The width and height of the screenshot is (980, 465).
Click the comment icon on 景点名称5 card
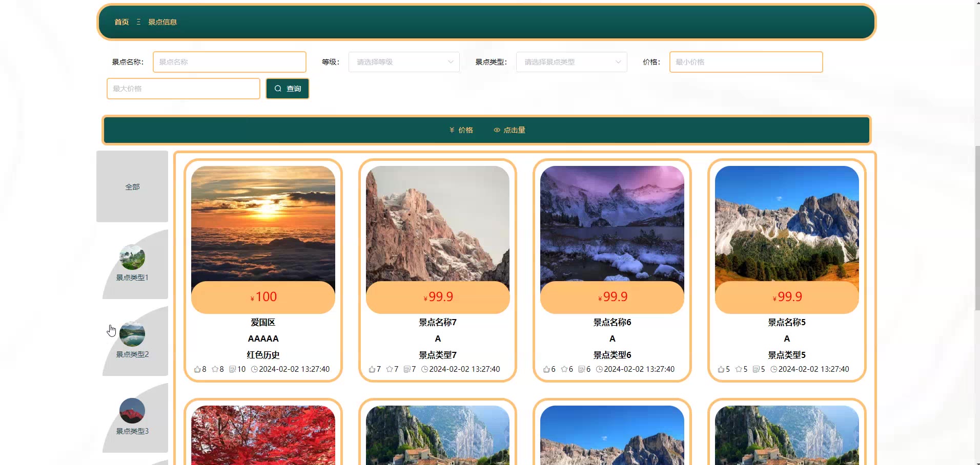tap(756, 369)
